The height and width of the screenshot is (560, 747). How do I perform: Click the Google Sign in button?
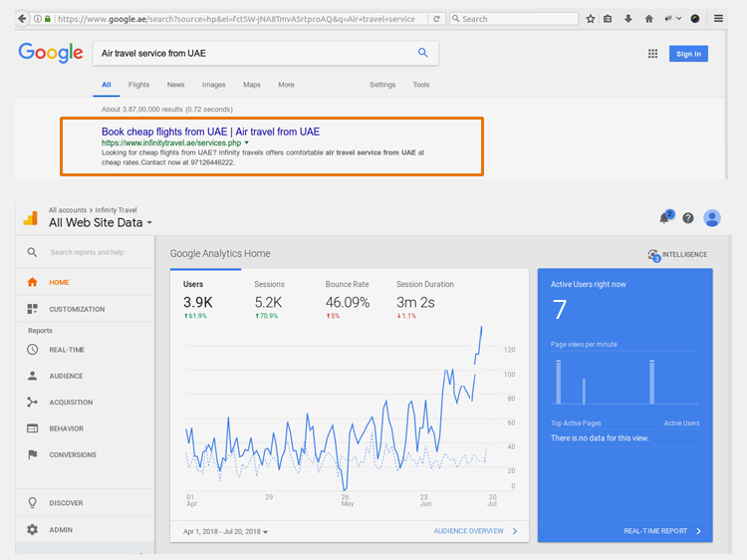tap(687, 54)
